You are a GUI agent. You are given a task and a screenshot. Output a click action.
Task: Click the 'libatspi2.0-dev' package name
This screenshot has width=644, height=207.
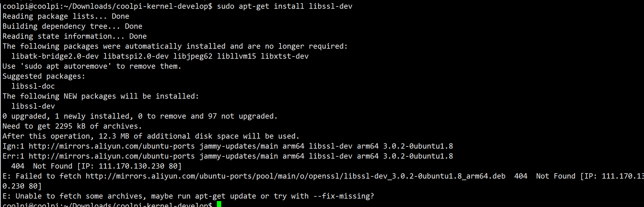136,56
